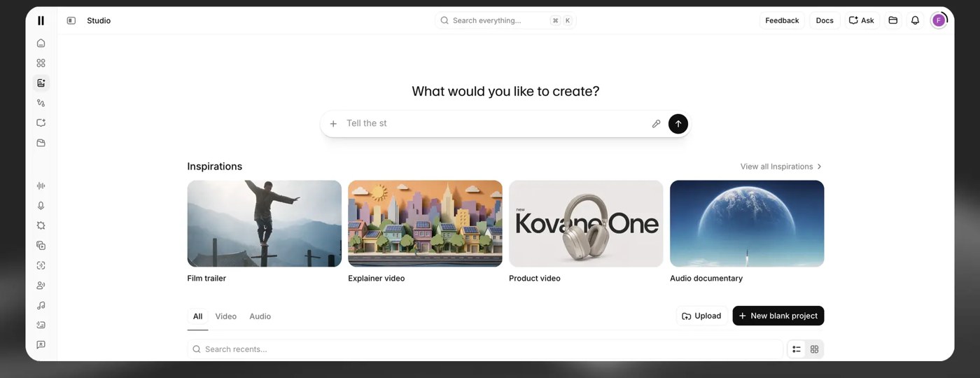Open the audio waveform icon in sidebar
This screenshot has height=378, width=980.
(x=41, y=185)
